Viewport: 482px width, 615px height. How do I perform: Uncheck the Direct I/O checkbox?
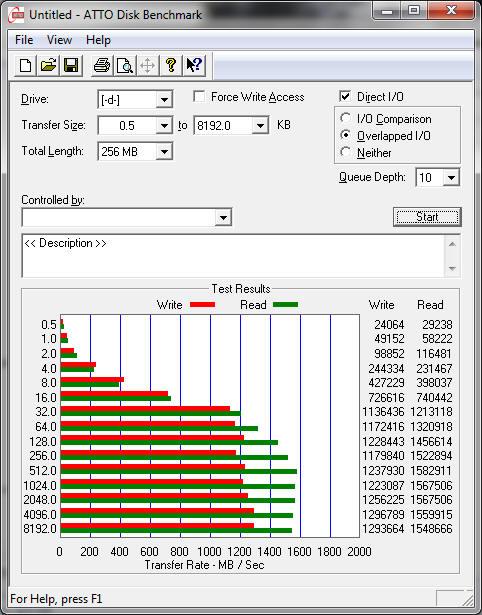point(345,96)
